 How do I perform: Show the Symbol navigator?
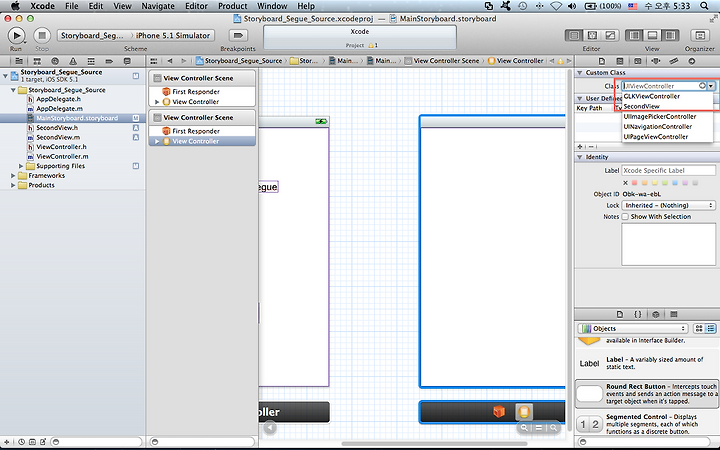(37, 61)
